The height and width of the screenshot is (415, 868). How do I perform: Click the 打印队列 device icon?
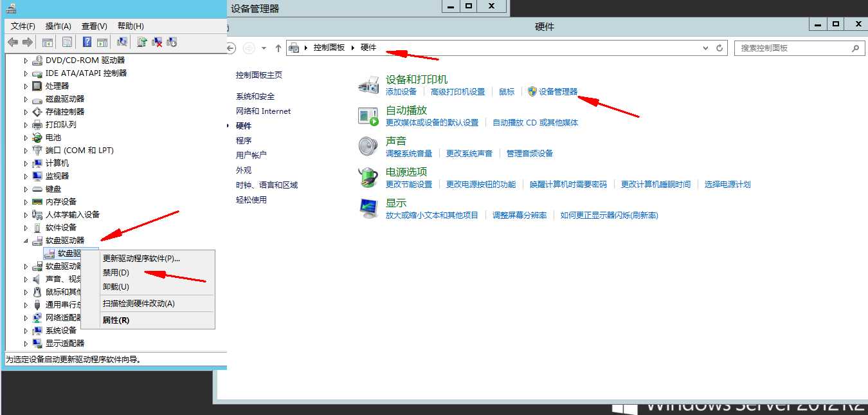37,124
